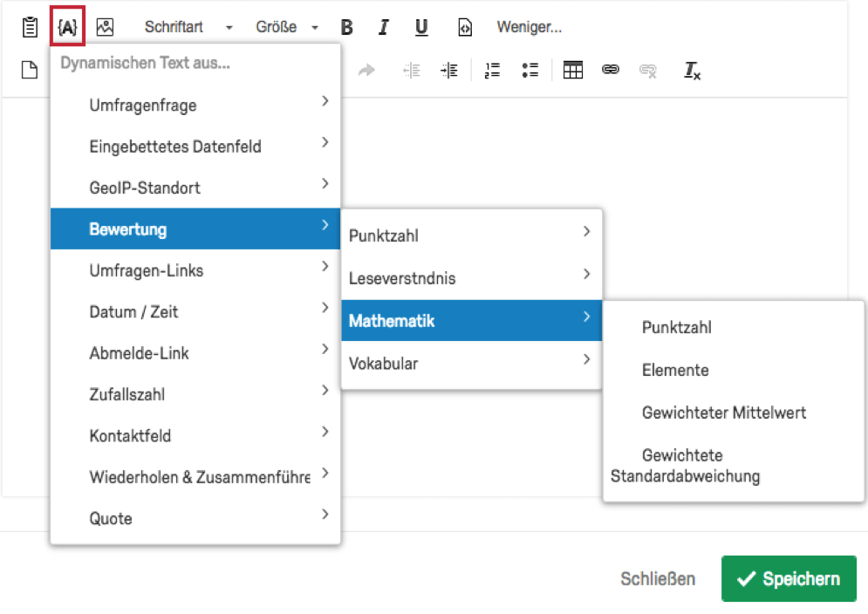Click the remove link icon
The height and width of the screenshot is (614, 868).
point(647,71)
